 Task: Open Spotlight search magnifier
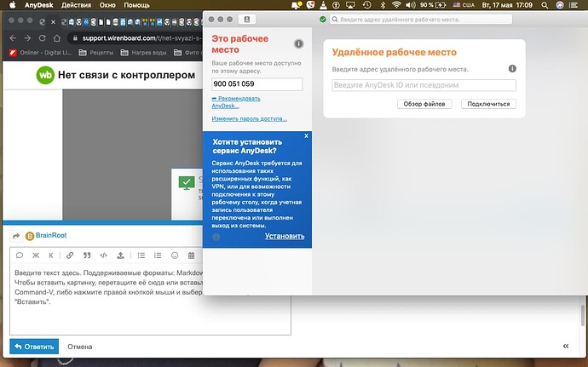545,5
